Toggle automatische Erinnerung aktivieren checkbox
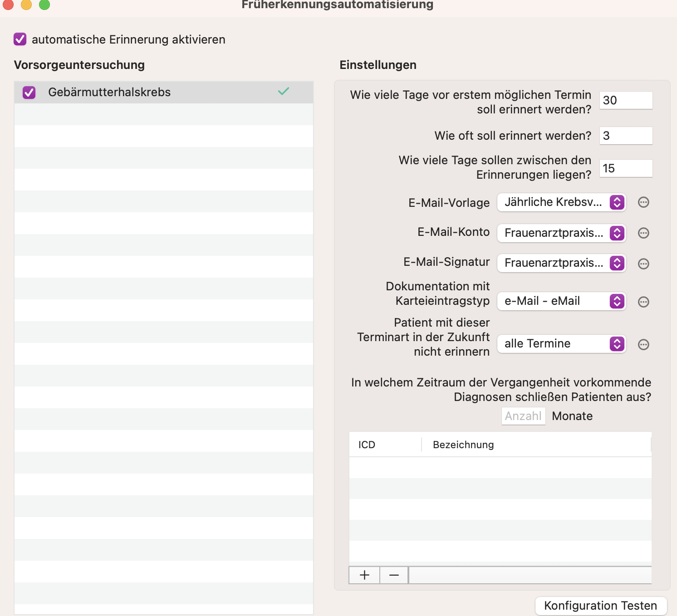The width and height of the screenshot is (677, 616). (x=20, y=39)
